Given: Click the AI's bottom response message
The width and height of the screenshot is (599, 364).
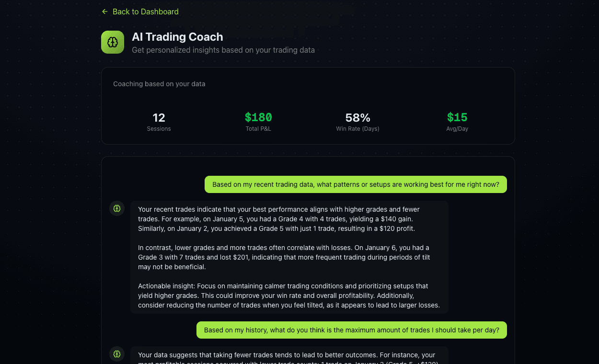Looking at the screenshot, I should point(289,357).
